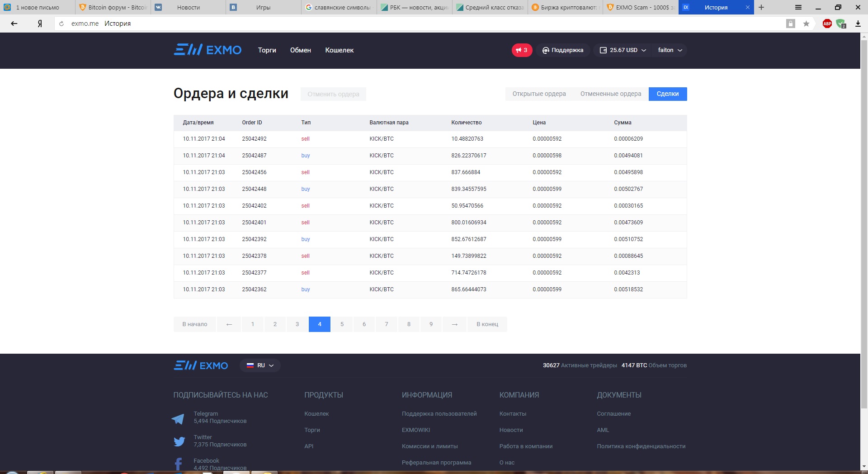Click the Twitter bird icon
The image size is (868, 474).
tap(179, 441)
